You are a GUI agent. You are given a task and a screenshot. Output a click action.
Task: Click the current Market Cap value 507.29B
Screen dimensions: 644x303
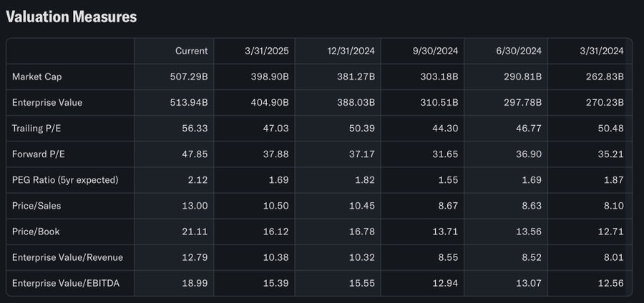coord(189,76)
